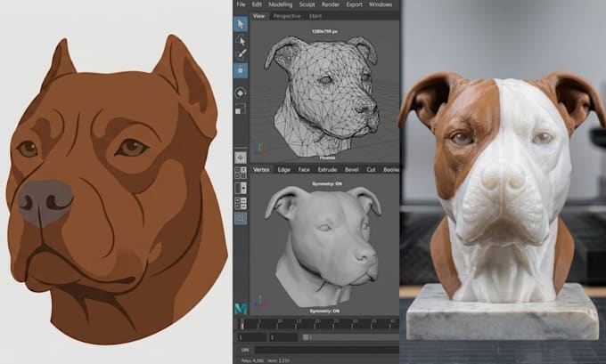Viewport: 606px width, 364px height.
Task: Activate the highlighted move tool icon
Action: [x=241, y=70]
